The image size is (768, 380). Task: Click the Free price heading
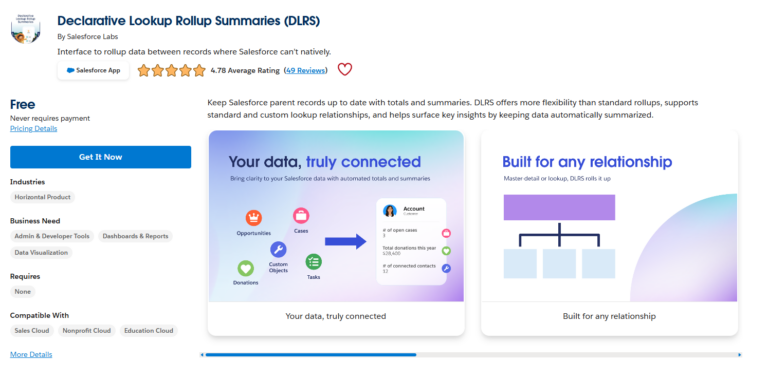click(23, 105)
